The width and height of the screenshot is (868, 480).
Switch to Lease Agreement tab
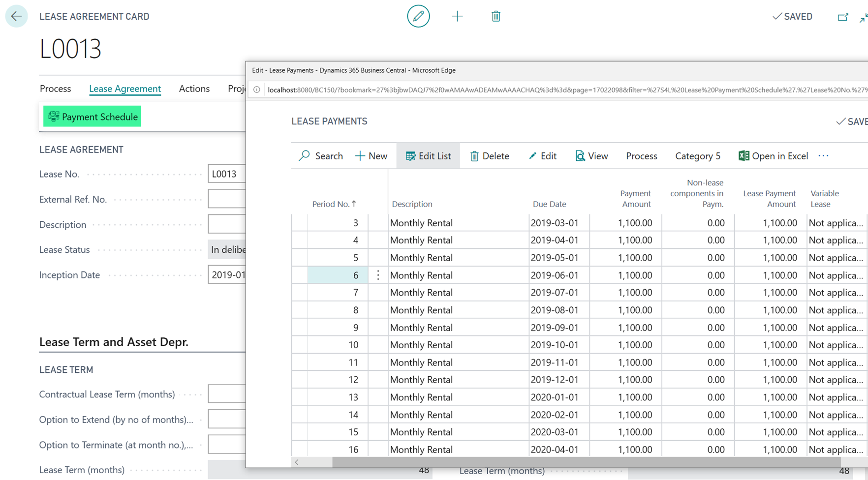point(125,89)
